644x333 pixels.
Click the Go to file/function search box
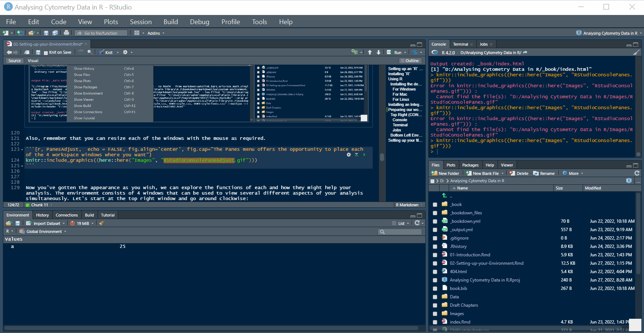[x=101, y=33]
